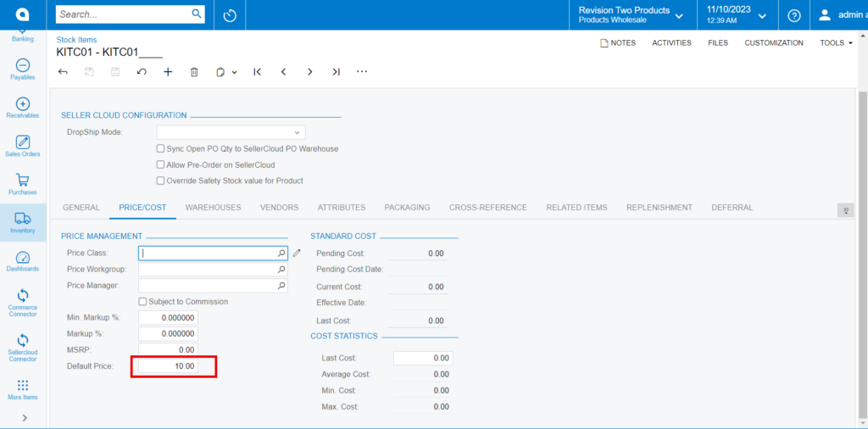Viewport: 868px width, 429px height.
Task: Switch to the Vendors tab
Action: pos(280,208)
